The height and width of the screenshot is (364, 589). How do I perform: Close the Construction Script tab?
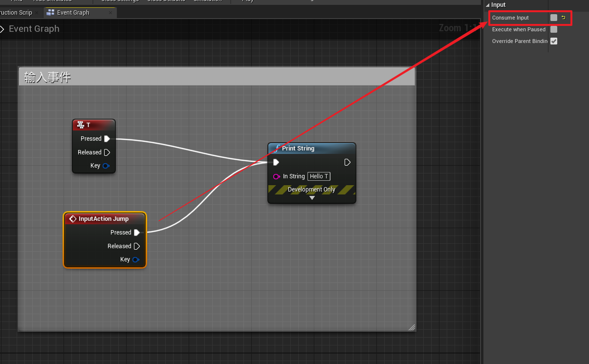tap(37, 13)
